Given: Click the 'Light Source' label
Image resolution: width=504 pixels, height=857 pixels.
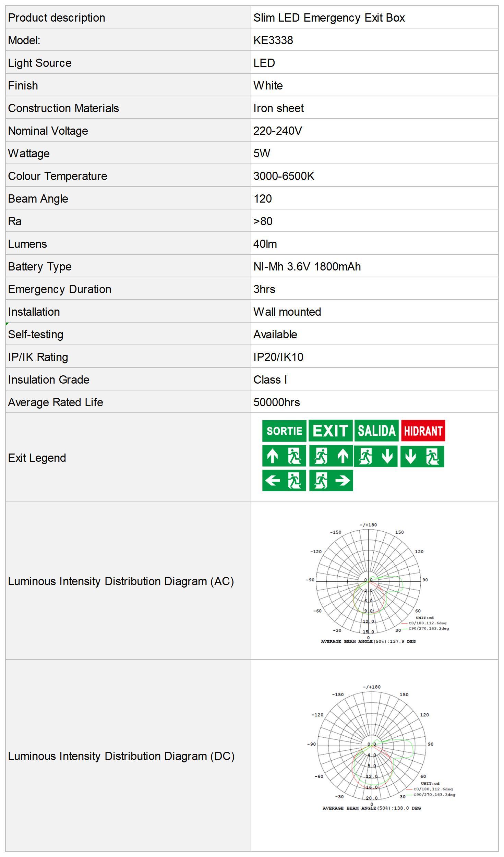Looking at the screenshot, I should 40,63.
